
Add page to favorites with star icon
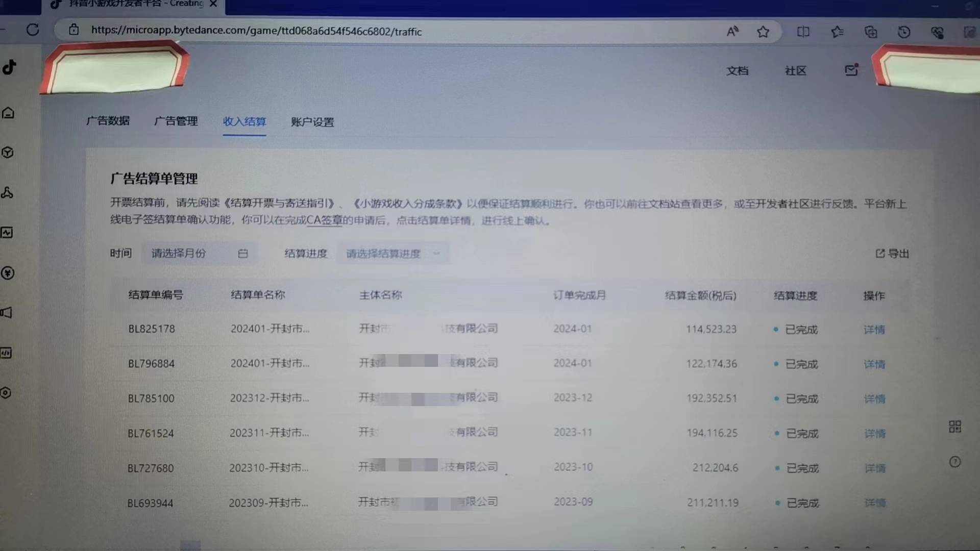(763, 32)
